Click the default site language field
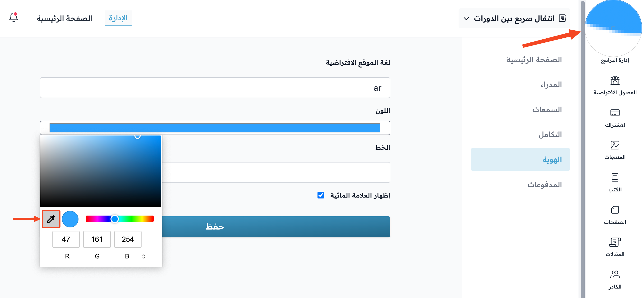This screenshot has width=644, height=298. [215, 88]
